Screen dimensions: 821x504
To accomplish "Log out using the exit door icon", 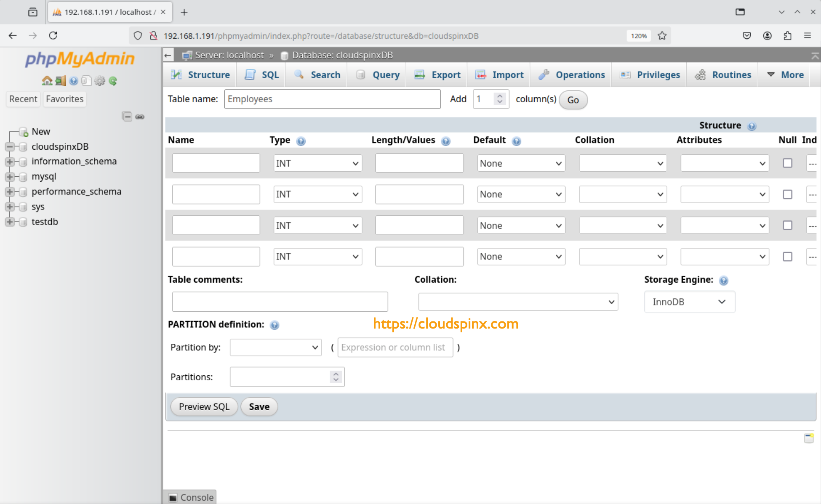I will click(60, 80).
